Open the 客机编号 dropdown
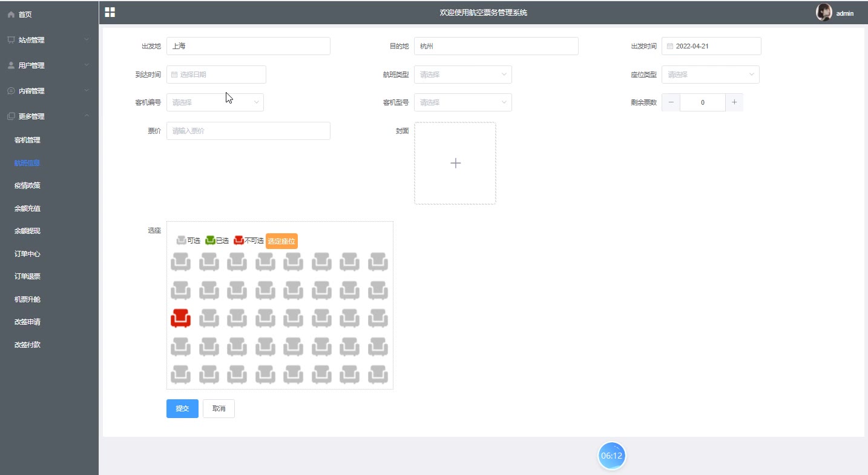Viewport: 868px width, 475px height. click(x=215, y=102)
